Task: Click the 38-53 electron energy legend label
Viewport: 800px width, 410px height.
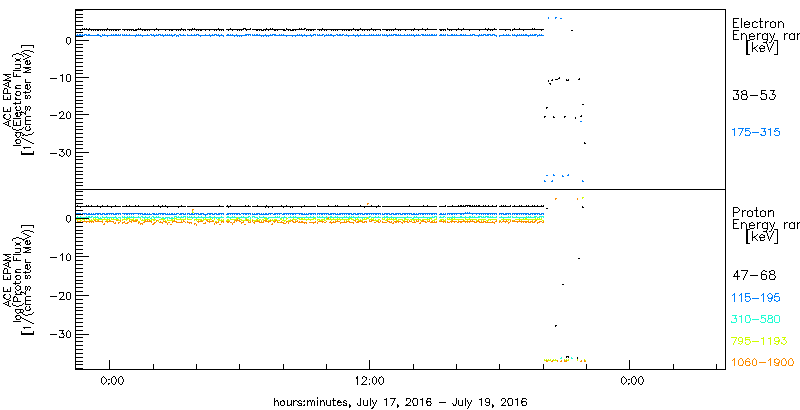Action: pyautogui.click(x=754, y=95)
